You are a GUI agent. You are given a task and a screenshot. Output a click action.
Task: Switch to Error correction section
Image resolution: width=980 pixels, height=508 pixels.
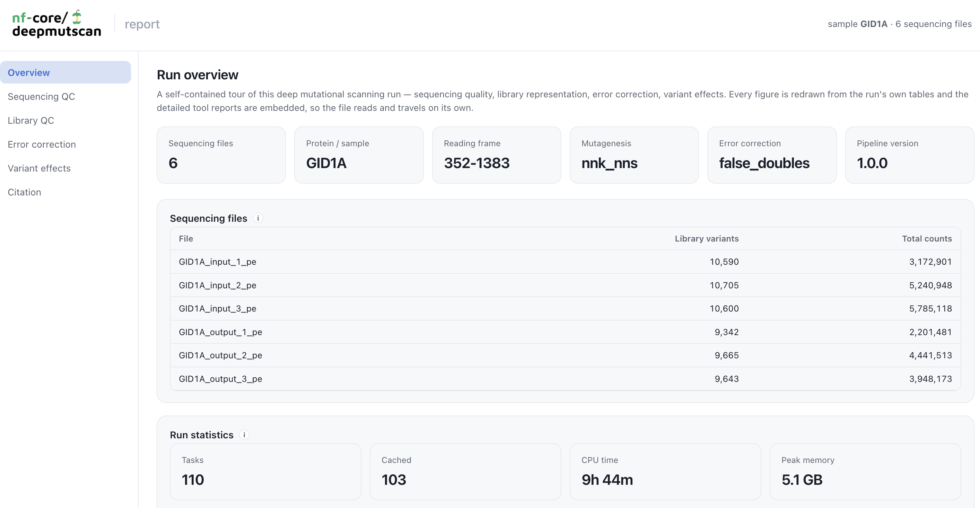[x=65, y=144]
